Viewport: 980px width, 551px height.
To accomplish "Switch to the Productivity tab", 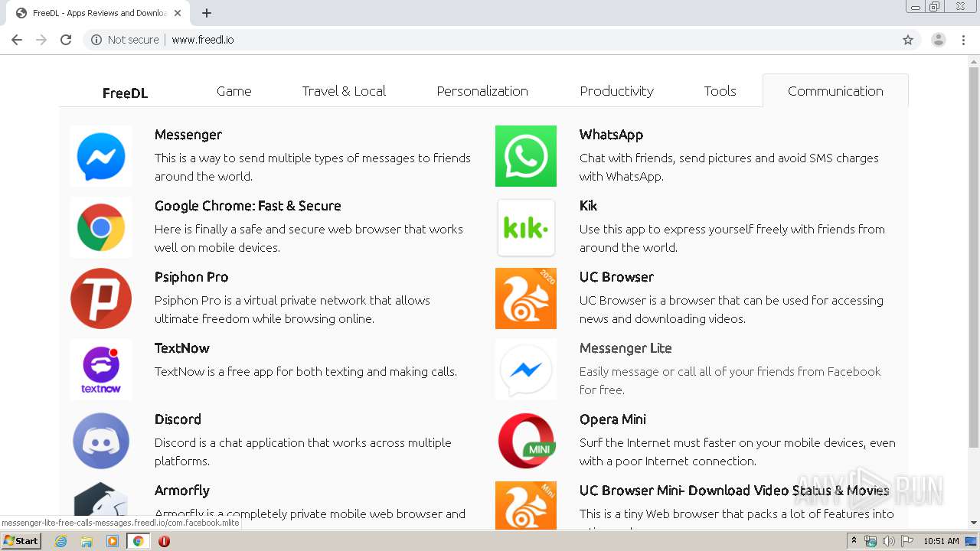I will coord(617,91).
